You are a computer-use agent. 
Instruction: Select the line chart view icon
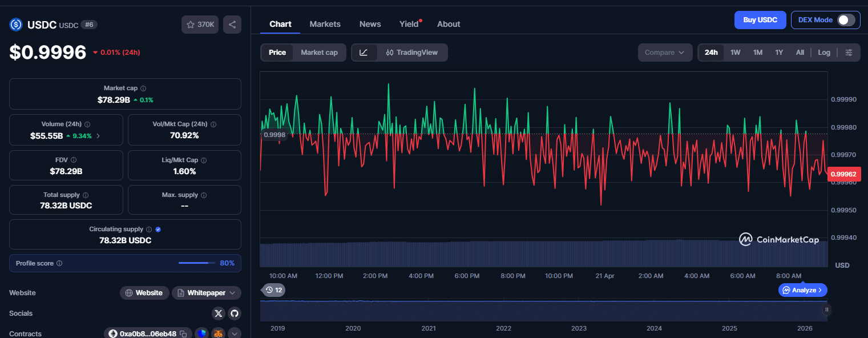pyautogui.click(x=364, y=53)
